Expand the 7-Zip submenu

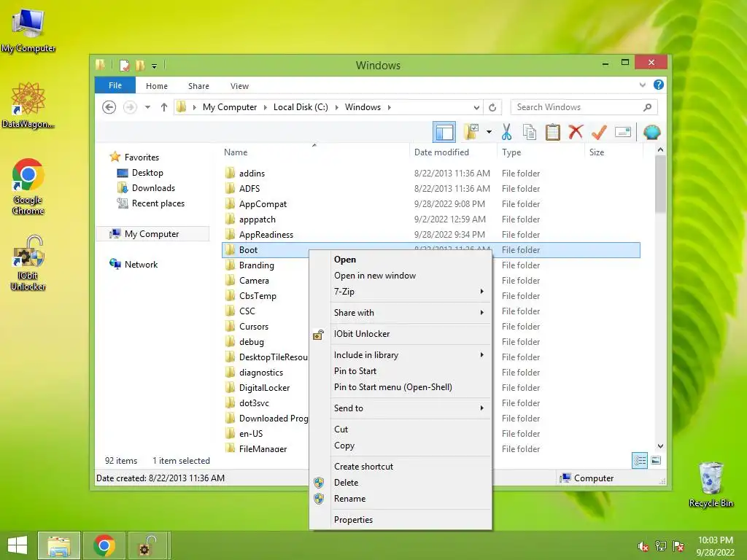[400, 292]
